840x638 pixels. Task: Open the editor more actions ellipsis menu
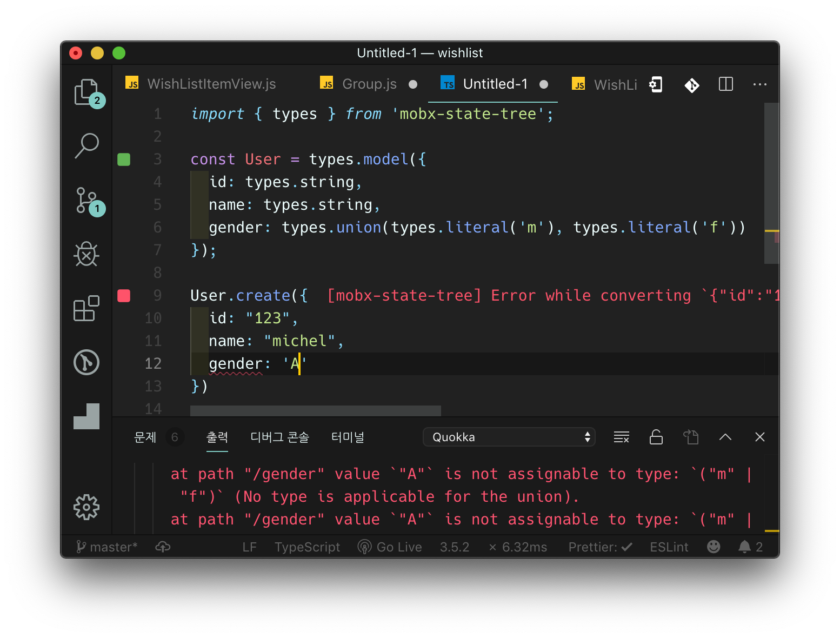pyautogui.click(x=759, y=84)
